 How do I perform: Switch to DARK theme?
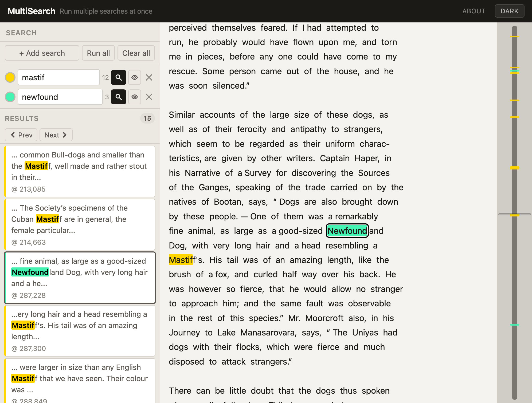click(x=509, y=11)
